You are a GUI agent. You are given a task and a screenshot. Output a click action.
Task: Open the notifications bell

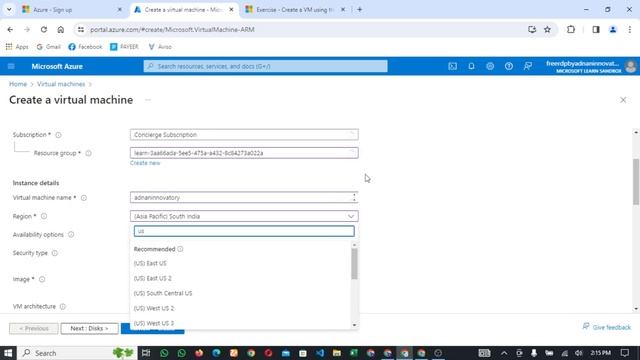tap(471, 66)
